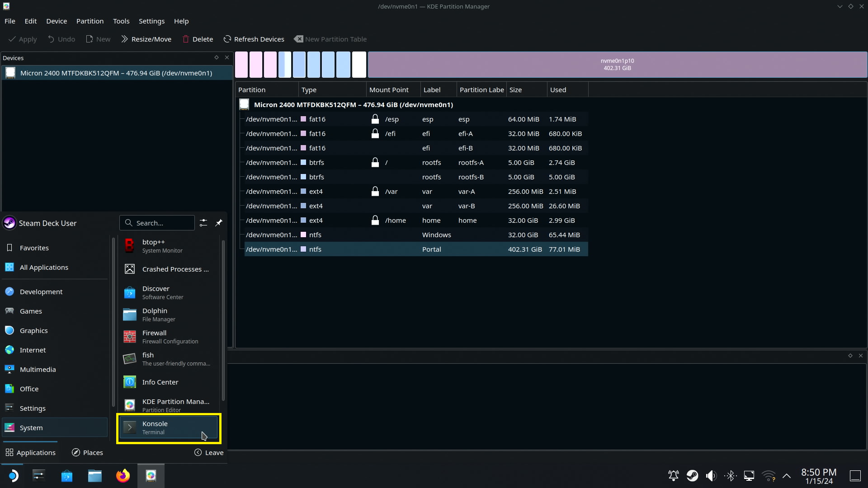Open the Partition menu
The height and width of the screenshot is (488, 868).
pyautogui.click(x=90, y=21)
